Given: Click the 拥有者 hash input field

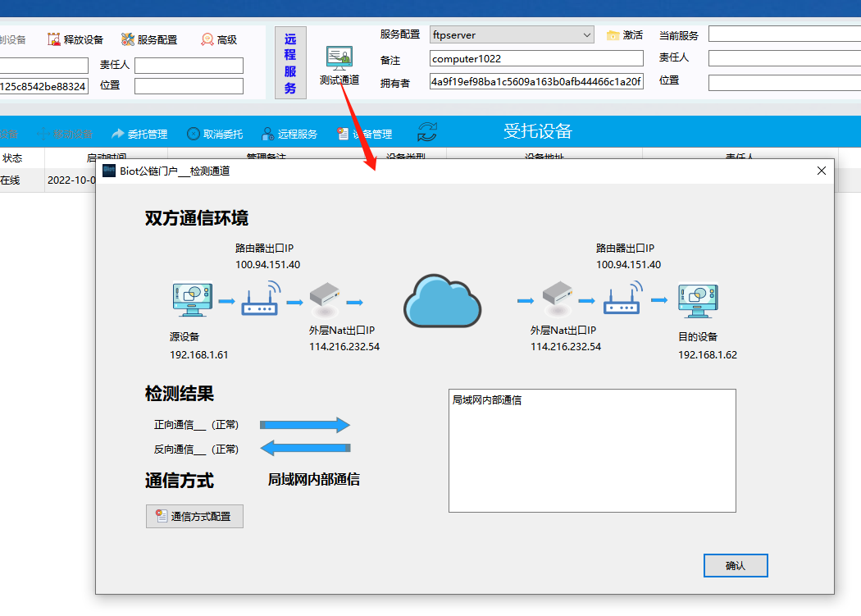Looking at the screenshot, I should click(536, 82).
